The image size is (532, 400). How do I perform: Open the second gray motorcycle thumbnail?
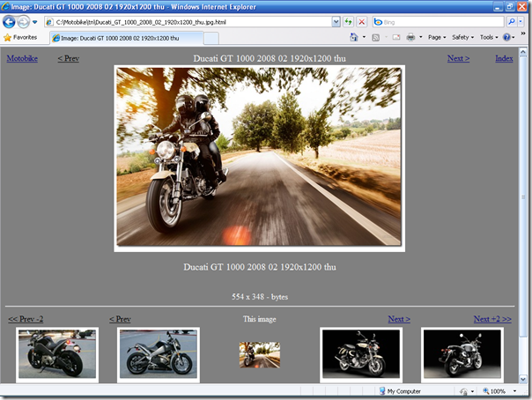point(159,354)
